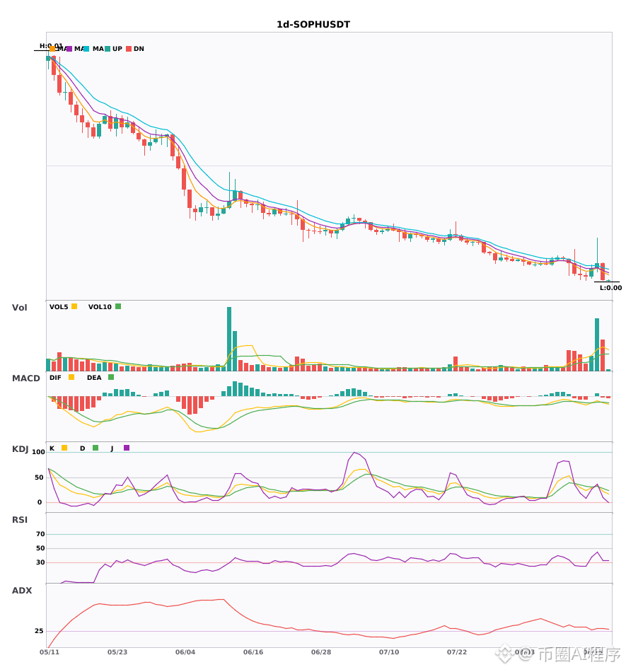626x672 pixels.
Task: Click the green VOL10 legend swatch
Action: (118, 306)
